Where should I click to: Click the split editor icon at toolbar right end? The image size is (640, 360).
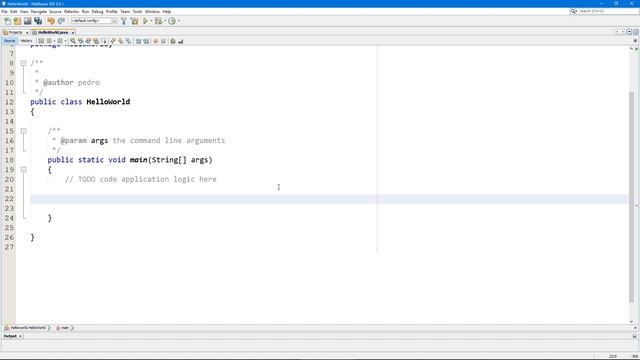point(635,41)
